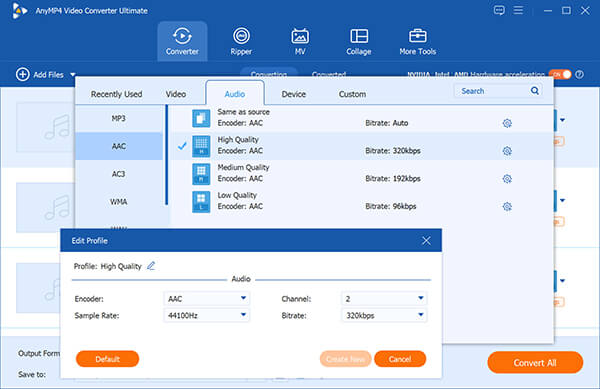Open More Tools toolbox
This screenshot has height=389, width=600.
(x=417, y=41)
